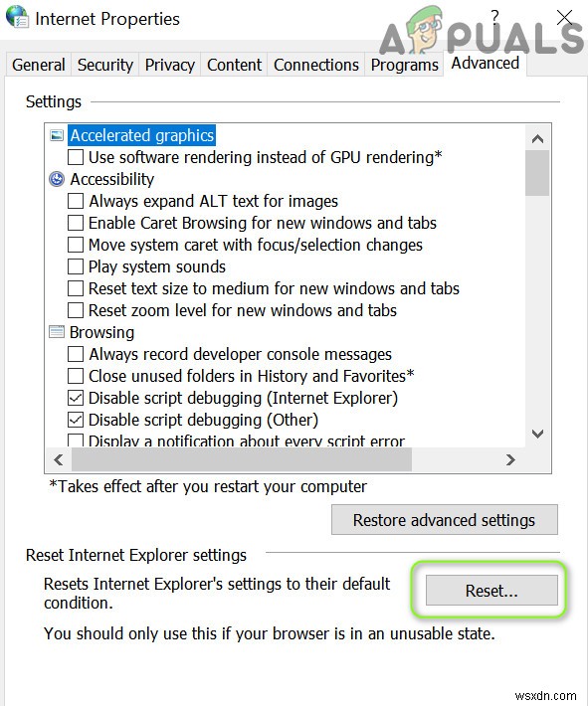Viewport: 588px width, 706px height.
Task: Click 'You should only use this' warning text
Action: point(270,633)
